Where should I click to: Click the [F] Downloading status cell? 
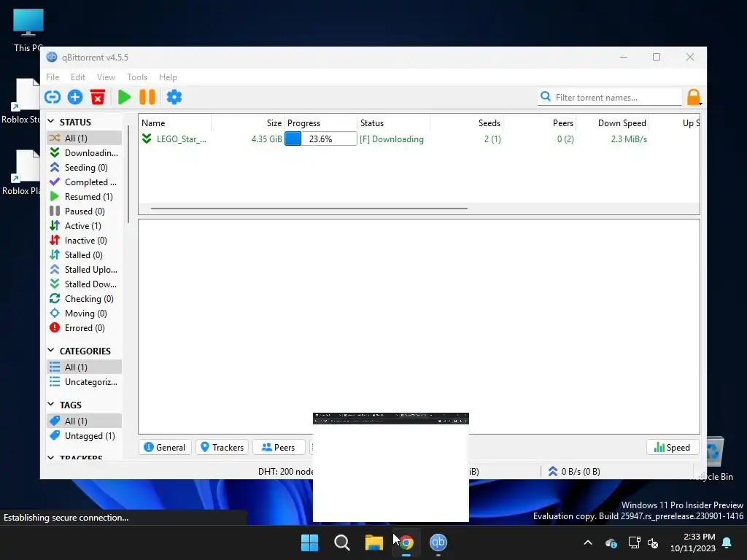(x=392, y=139)
